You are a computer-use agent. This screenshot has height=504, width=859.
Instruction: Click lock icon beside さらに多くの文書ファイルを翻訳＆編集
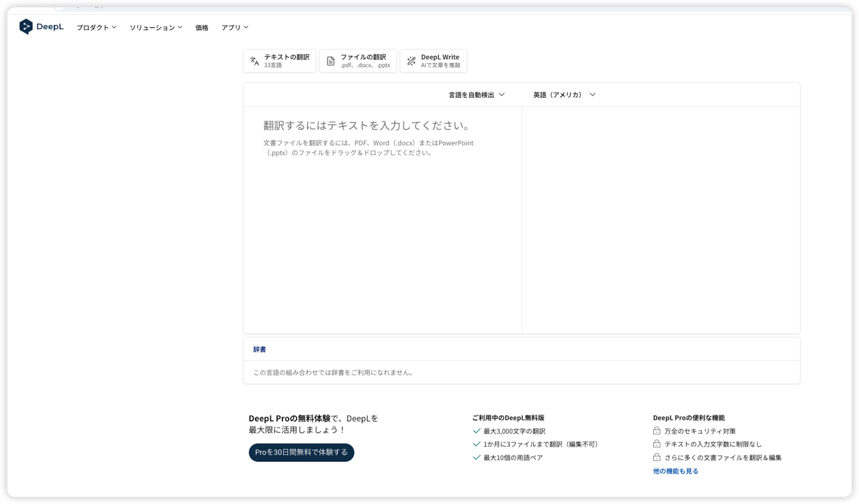pyautogui.click(x=657, y=457)
